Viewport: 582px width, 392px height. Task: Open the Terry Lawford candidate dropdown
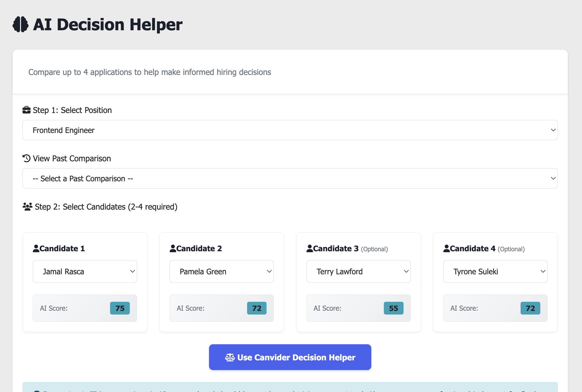[358, 271]
